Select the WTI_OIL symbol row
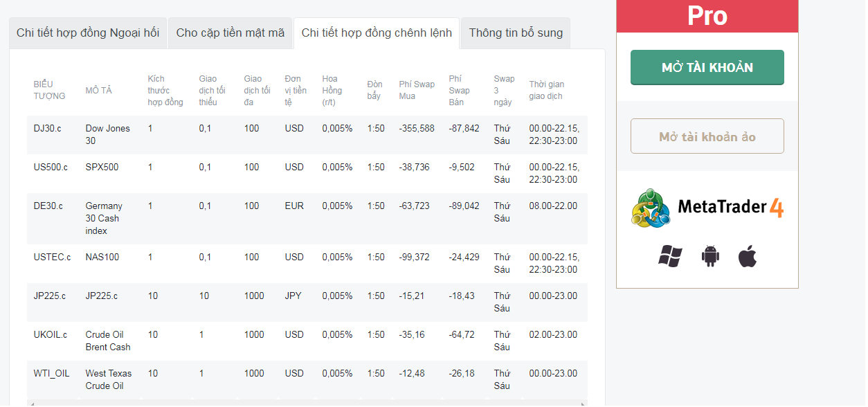The width and height of the screenshot is (868, 407). coord(52,373)
